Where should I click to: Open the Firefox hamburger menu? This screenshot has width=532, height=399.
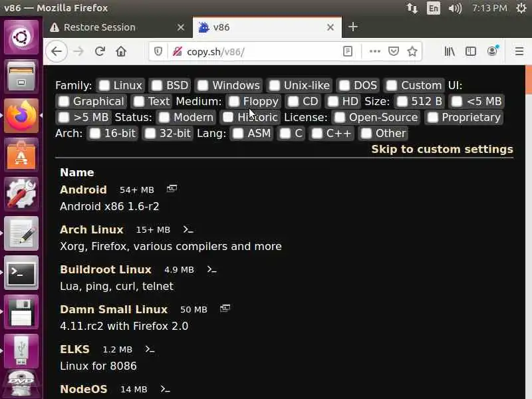point(519,52)
